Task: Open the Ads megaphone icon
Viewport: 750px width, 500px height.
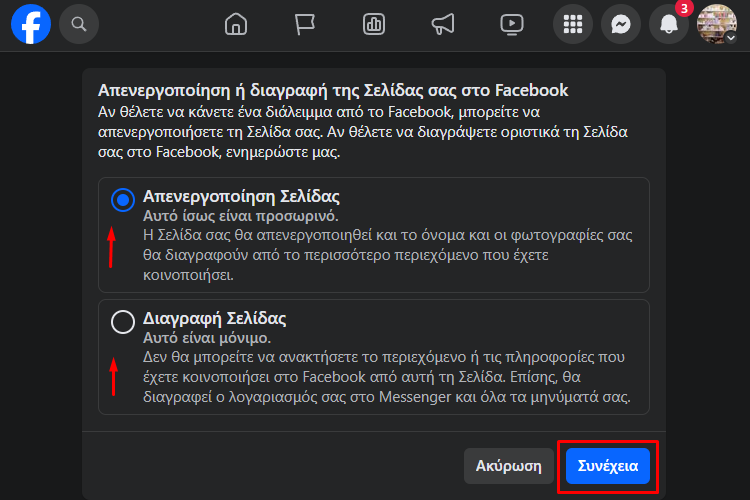Action: (443, 24)
